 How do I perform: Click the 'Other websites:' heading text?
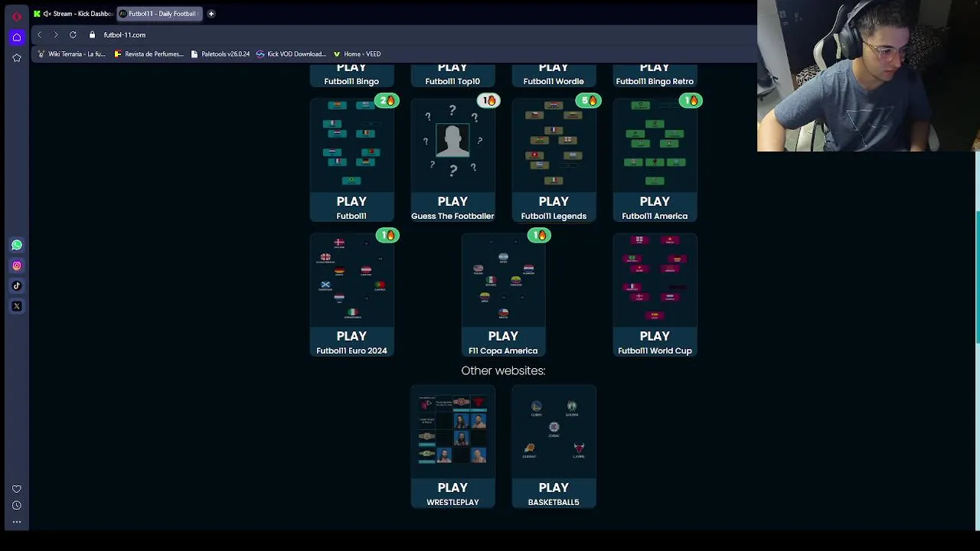tap(503, 370)
